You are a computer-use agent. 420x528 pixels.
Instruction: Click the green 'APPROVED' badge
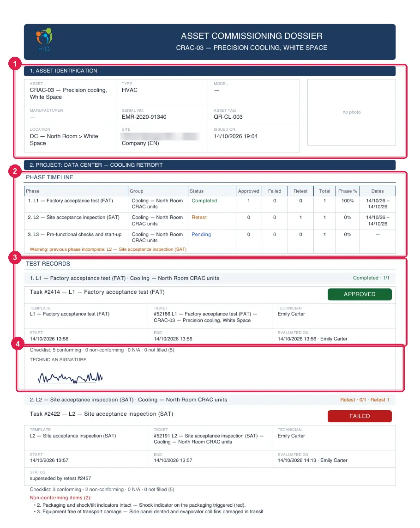click(360, 294)
